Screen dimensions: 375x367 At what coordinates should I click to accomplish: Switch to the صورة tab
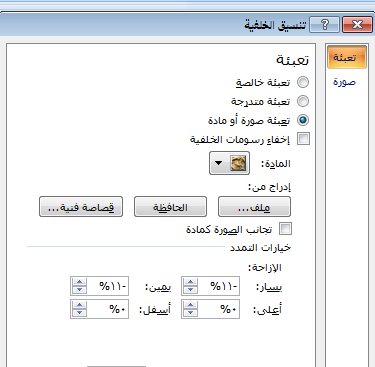pos(344,82)
